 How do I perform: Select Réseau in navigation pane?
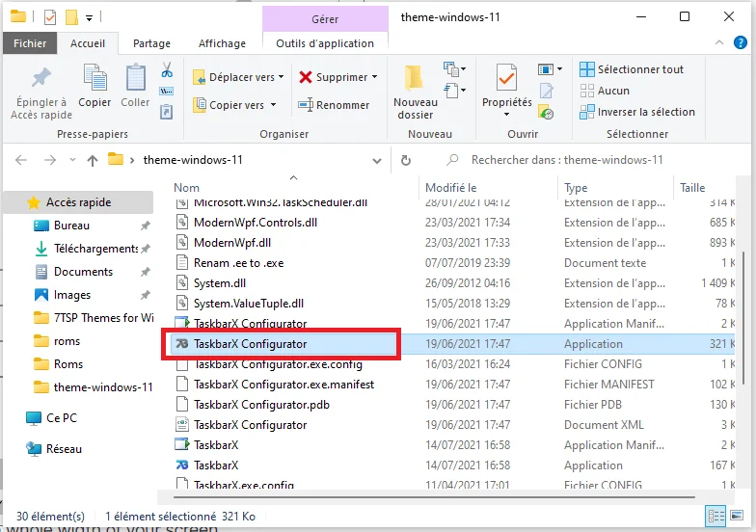click(64, 449)
